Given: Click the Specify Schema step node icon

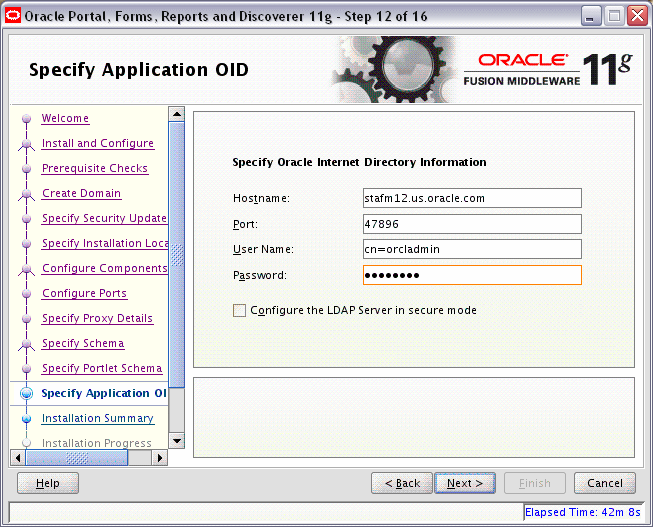Looking at the screenshot, I should click(x=27, y=345).
